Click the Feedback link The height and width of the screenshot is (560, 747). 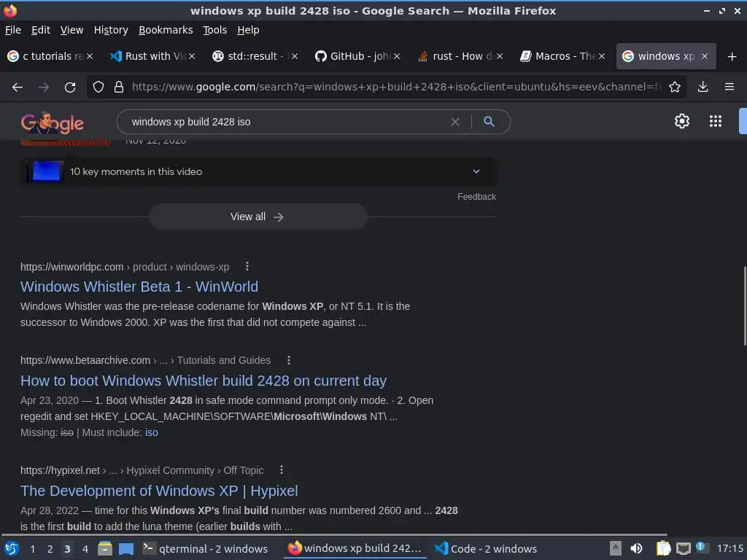tap(476, 197)
